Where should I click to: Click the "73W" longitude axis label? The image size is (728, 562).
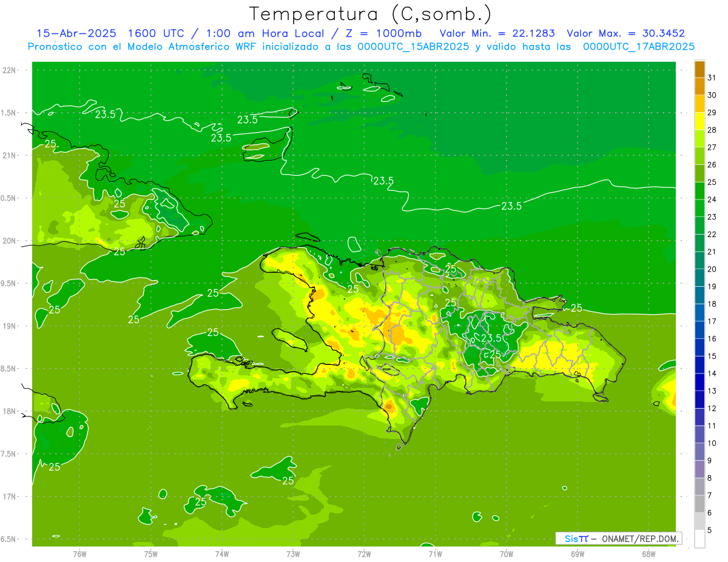(x=292, y=554)
